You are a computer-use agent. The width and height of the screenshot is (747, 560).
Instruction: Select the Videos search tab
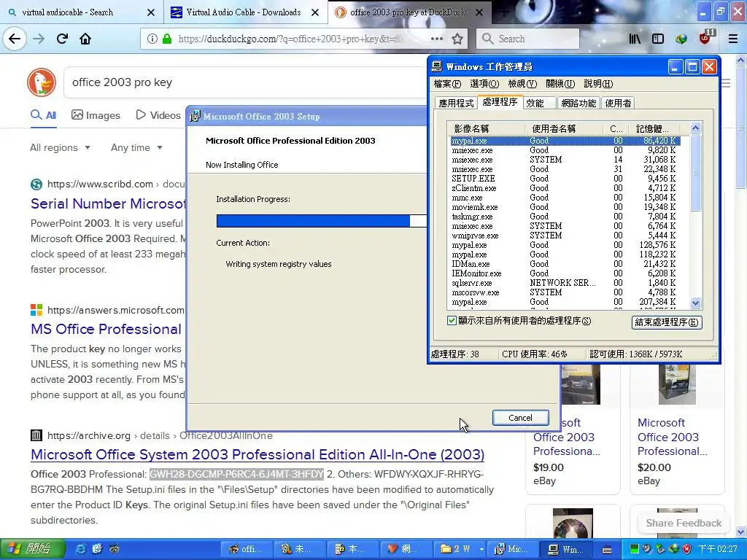click(158, 115)
